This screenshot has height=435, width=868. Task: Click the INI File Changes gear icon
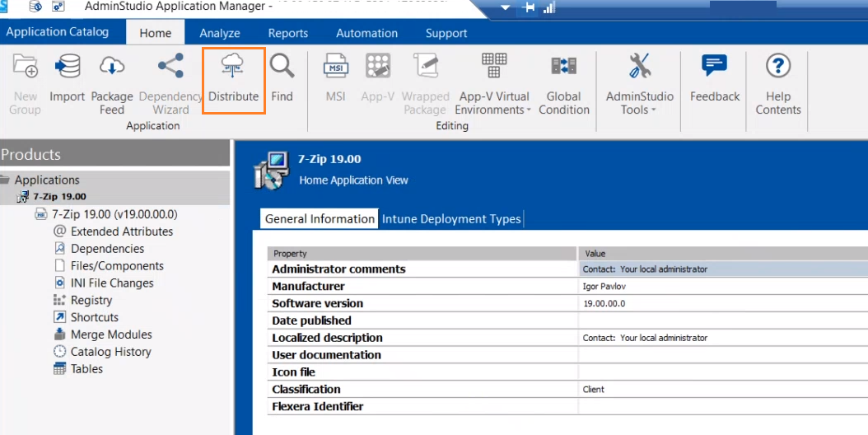click(59, 283)
